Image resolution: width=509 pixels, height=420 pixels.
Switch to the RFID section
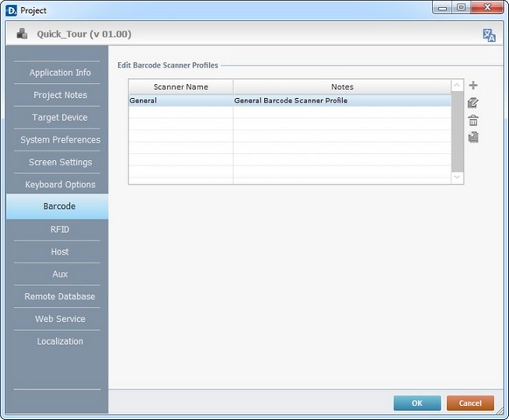point(60,229)
